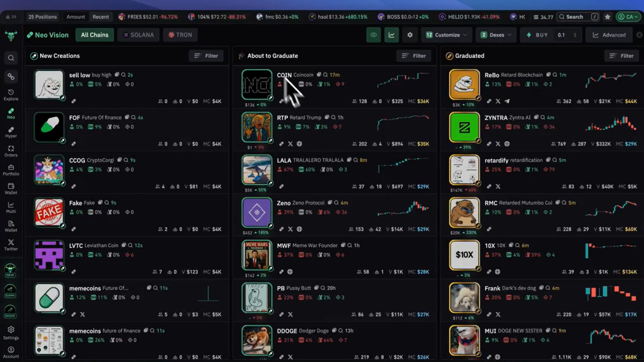Image resolution: width=644 pixels, height=362 pixels.
Task: Open Twitter tracker in sidebar
Action: [x=11, y=245]
